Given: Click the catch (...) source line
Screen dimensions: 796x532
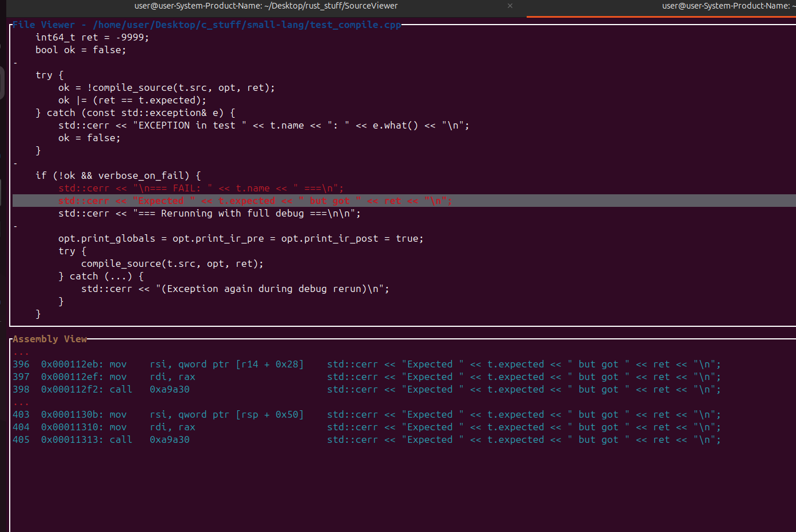Looking at the screenshot, I should click(101, 277).
